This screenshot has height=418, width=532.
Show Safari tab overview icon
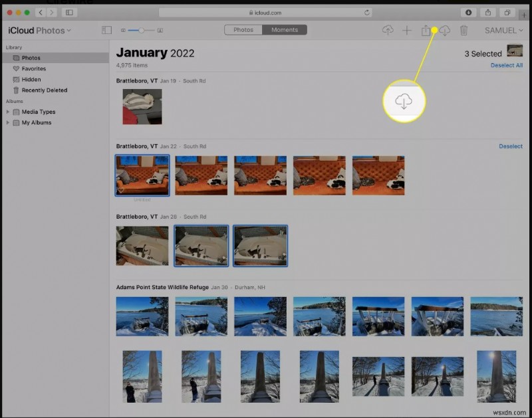[507, 13]
